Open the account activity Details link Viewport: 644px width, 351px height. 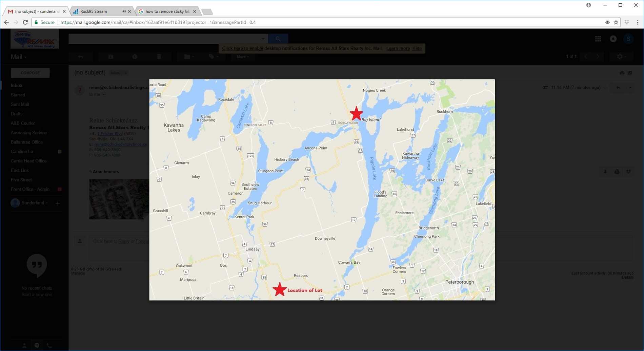(628, 278)
